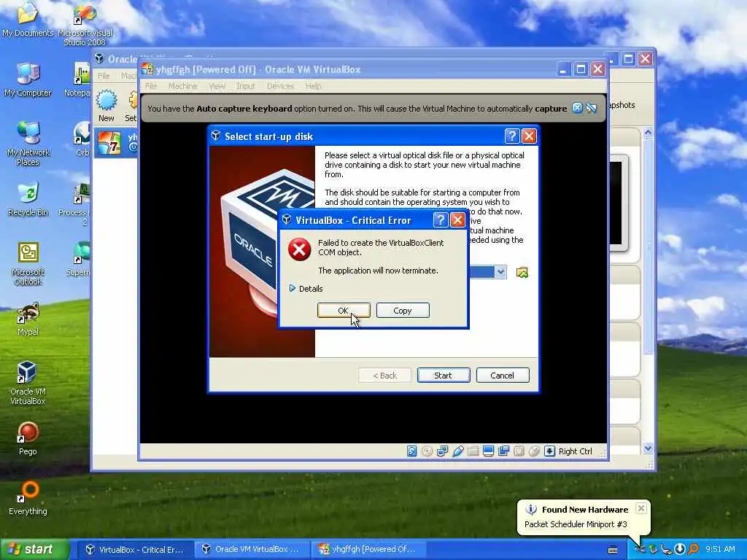Click the USB devices status icon
This screenshot has height=560, width=747.
[x=458, y=451]
